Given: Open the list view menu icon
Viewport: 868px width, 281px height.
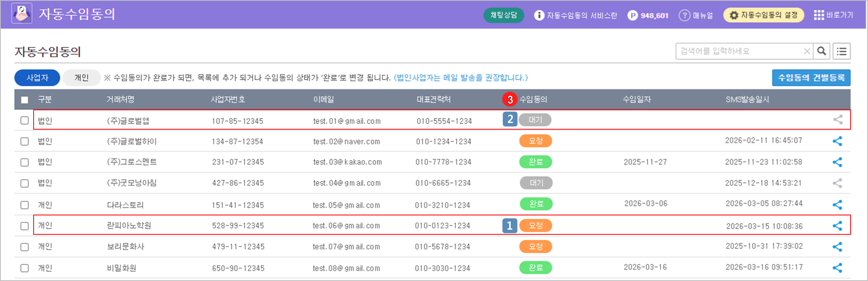Looking at the screenshot, I should pos(841,51).
